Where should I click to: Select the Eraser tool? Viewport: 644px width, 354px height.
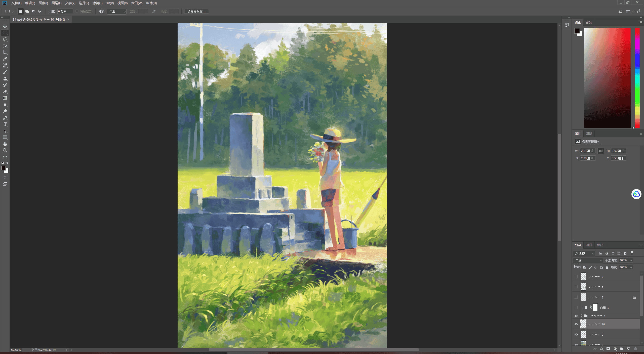(5, 92)
